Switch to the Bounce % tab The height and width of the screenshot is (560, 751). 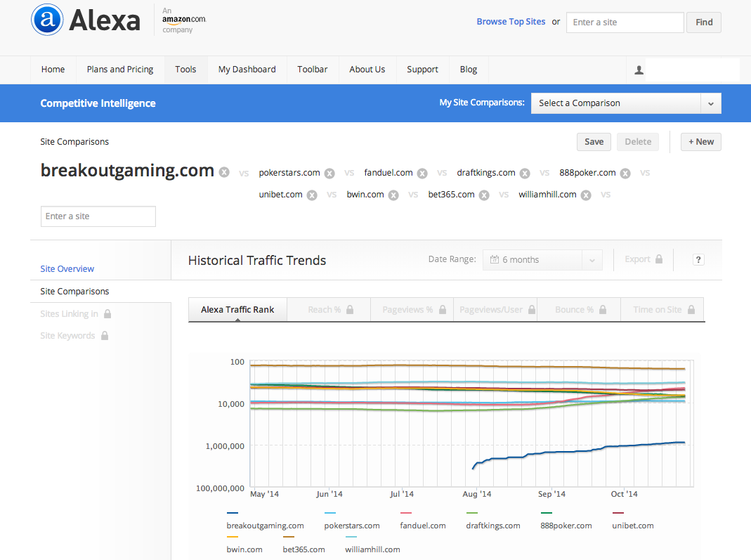pos(579,309)
